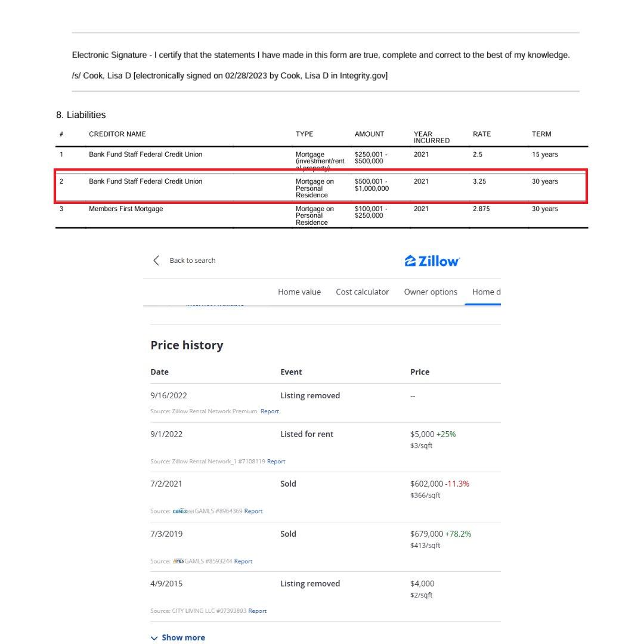Click the MLS logo in 7/3/2019 source
The height and width of the screenshot is (644, 644).
178,561
